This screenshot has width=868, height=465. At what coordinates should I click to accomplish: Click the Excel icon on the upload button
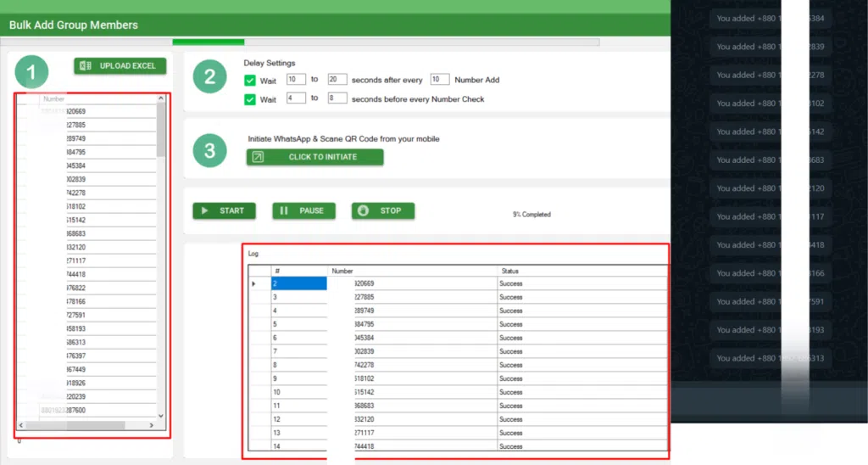pos(86,66)
